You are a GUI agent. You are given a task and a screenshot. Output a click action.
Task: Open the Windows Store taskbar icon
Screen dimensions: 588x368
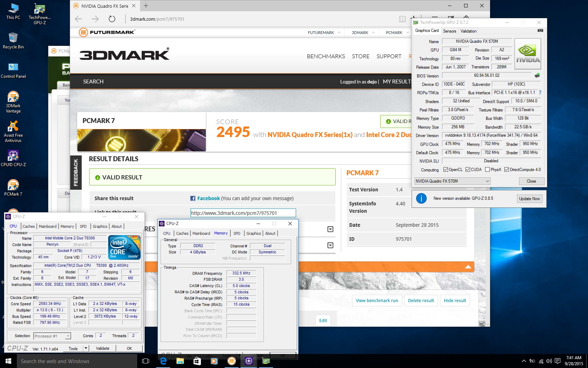click(197, 361)
